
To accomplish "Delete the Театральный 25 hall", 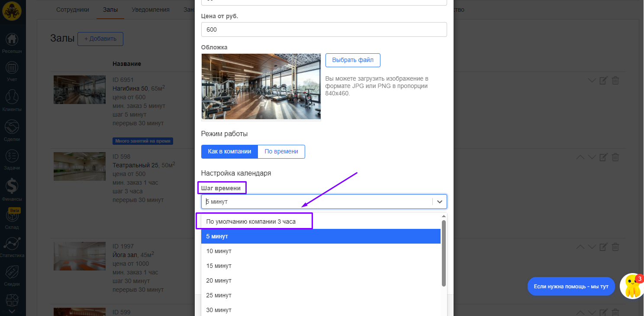I will (615, 157).
